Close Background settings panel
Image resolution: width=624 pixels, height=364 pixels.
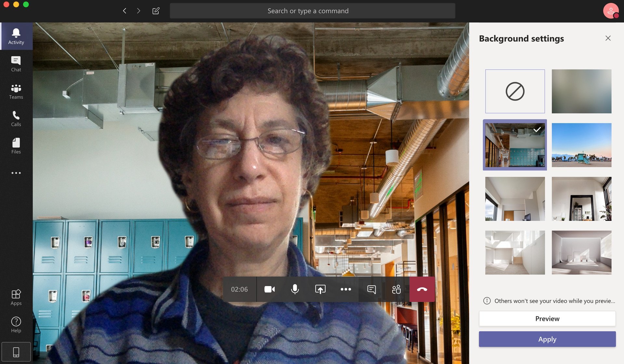pyautogui.click(x=608, y=38)
